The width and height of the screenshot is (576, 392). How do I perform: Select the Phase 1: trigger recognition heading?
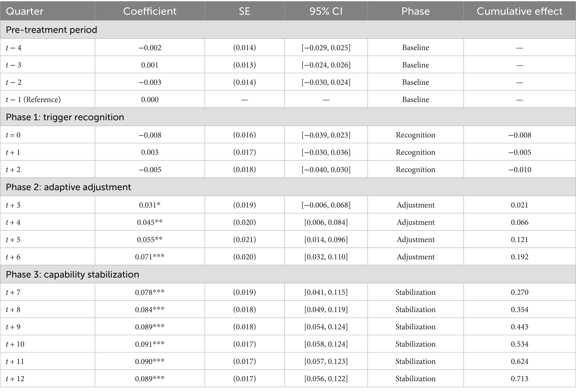[65, 117]
